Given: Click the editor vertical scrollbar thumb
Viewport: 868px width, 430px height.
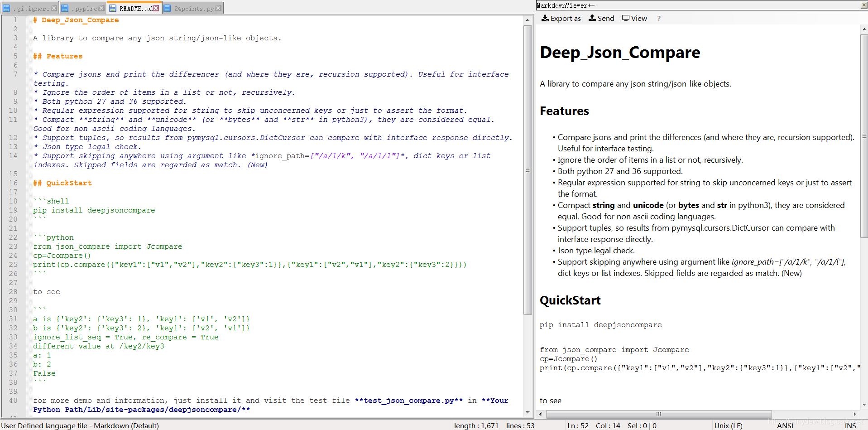Looking at the screenshot, I should pos(528,170).
